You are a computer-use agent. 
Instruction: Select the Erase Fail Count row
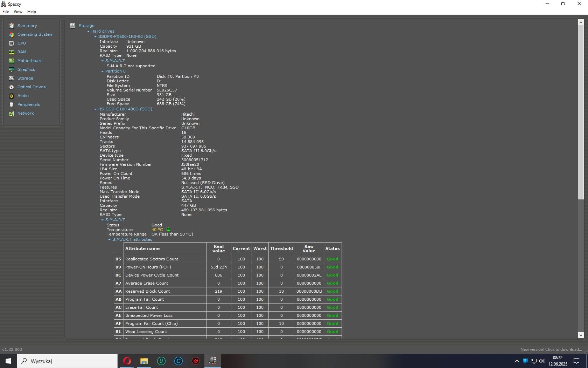(227, 307)
